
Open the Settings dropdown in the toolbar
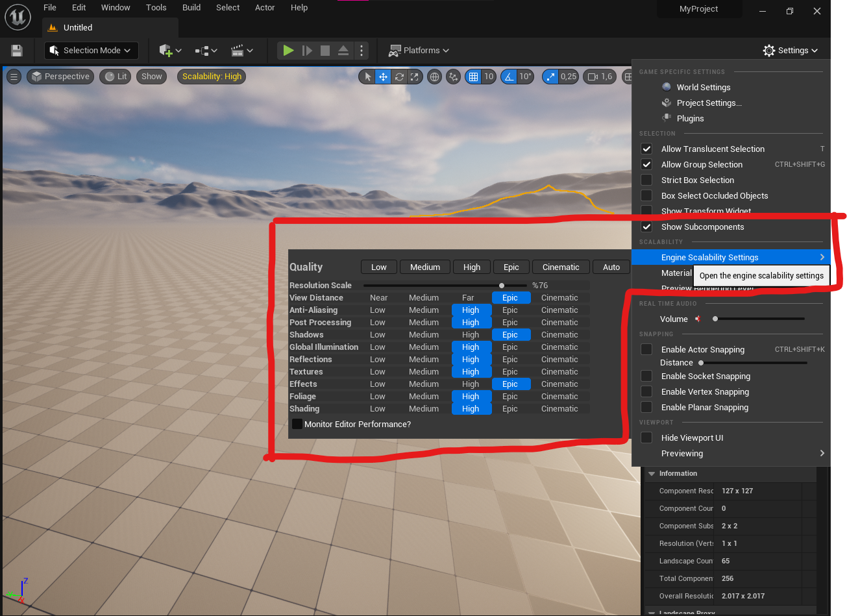coord(791,51)
